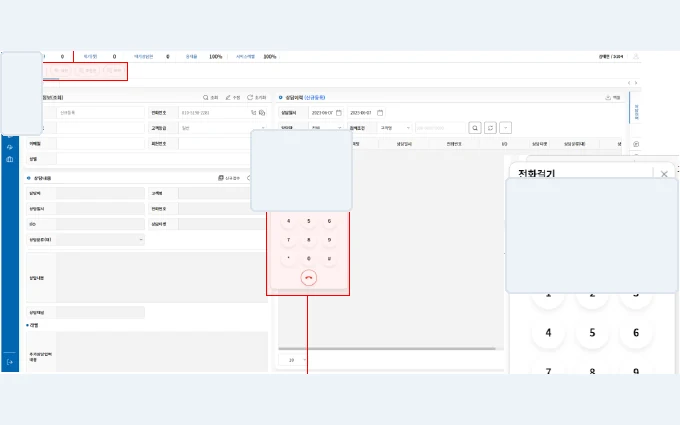
Task: Tap digit 6 on small dial pad
Action: 329,221
